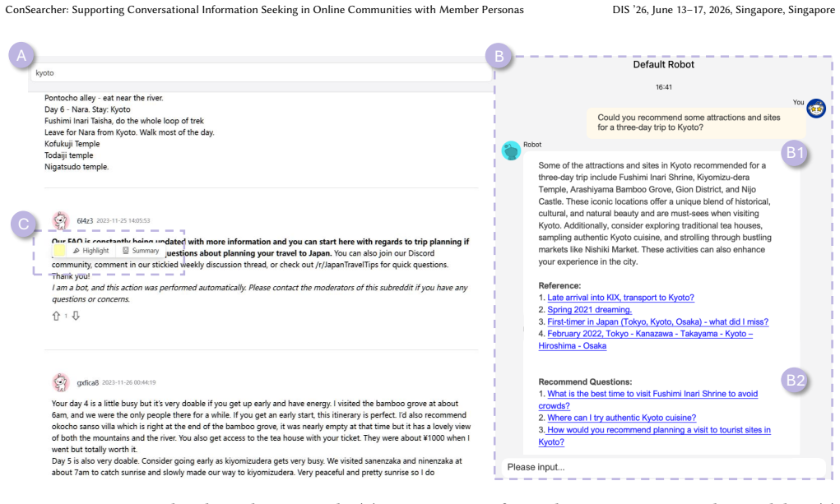Click timestamp 2023-11-26 00:44:19
Viewport: 840px width, 504px height.
click(x=129, y=382)
